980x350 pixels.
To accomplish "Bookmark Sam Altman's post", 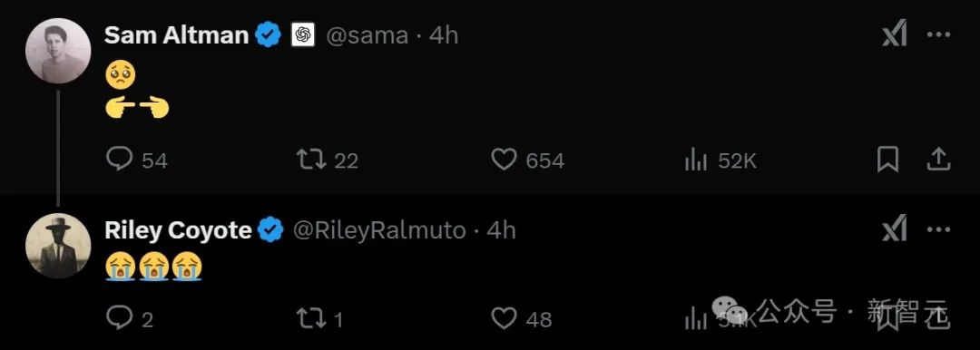I will pos(888,160).
